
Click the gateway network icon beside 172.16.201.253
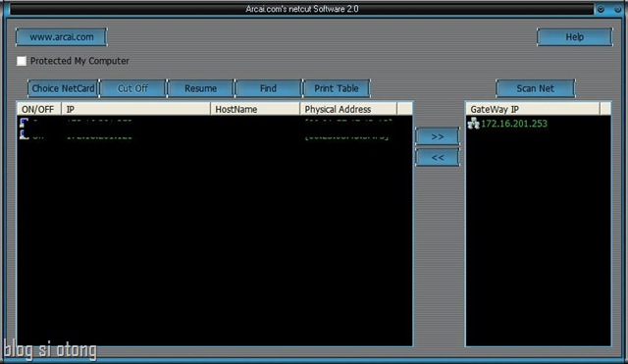[473, 124]
